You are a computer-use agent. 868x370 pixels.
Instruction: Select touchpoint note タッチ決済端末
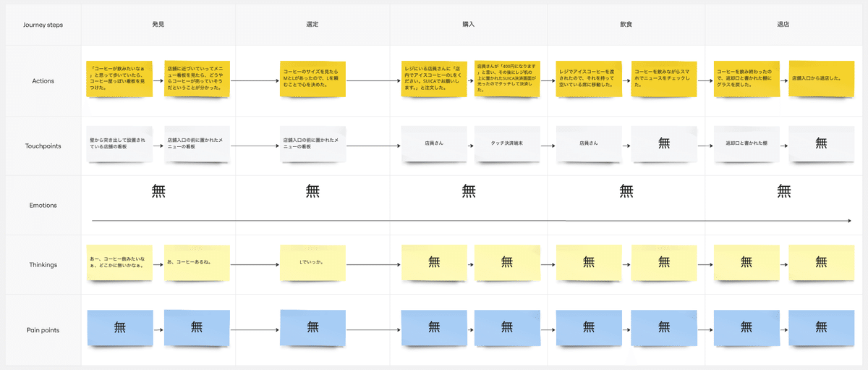pos(508,143)
